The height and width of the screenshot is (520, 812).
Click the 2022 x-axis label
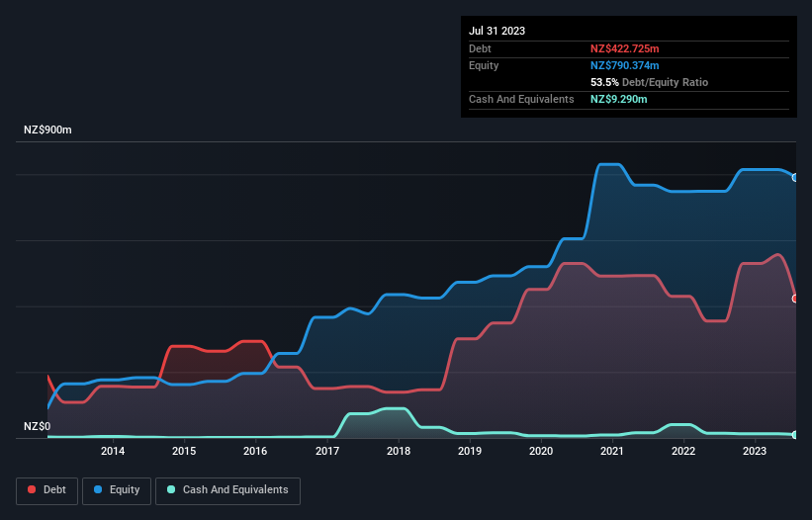(x=683, y=451)
